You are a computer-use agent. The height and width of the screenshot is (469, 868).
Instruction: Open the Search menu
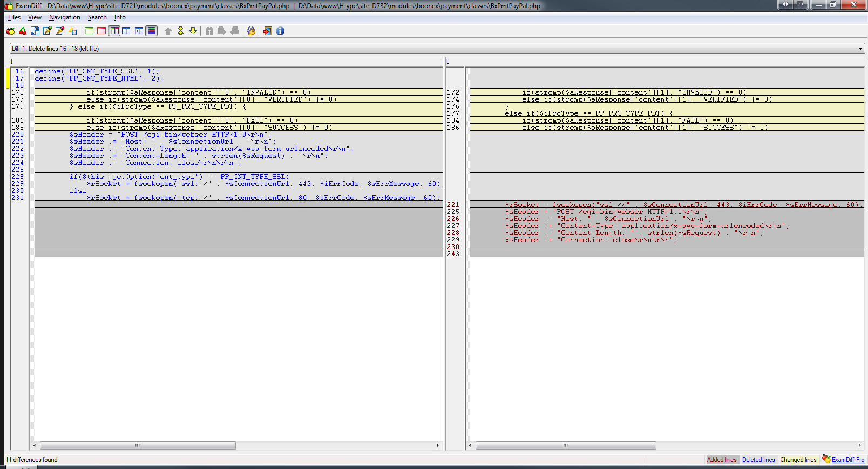(97, 17)
